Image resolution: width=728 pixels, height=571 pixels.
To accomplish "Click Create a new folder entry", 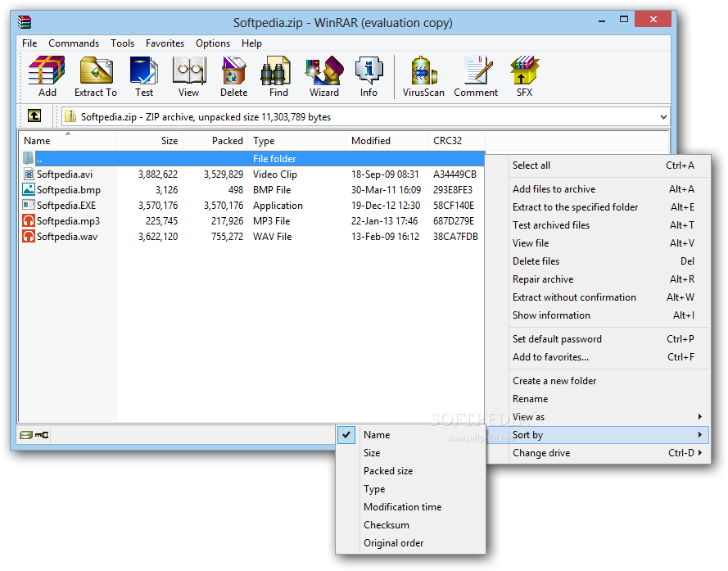I will (555, 380).
